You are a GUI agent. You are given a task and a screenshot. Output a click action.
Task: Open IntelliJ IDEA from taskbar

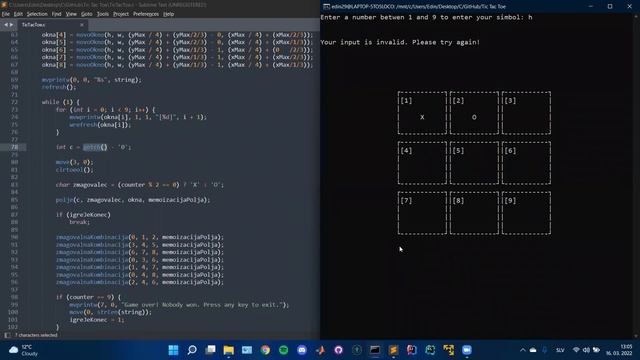[x=411, y=350]
